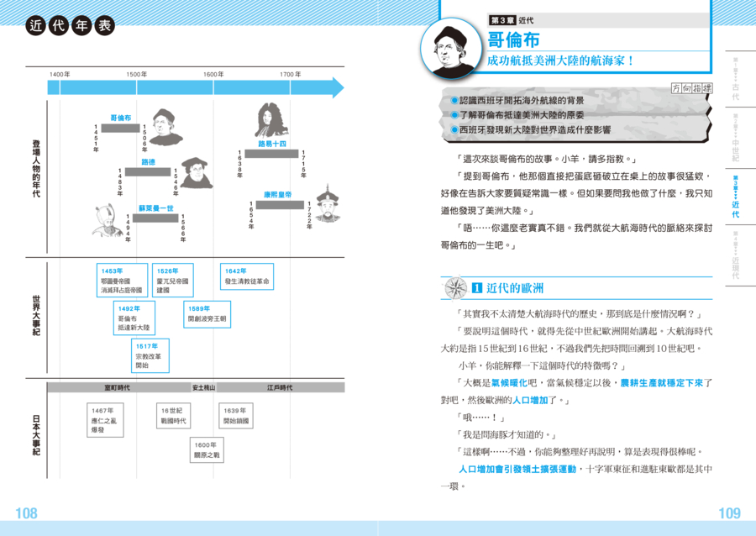Click the 1589年 開創波旁王朝 event box
Image resolution: width=756 pixels, height=536 pixels.
(x=207, y=314)
